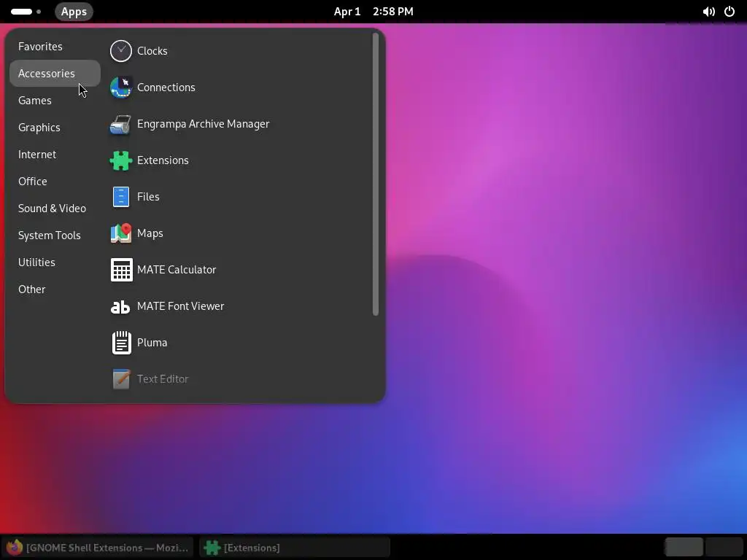Click the "Text Editor" label
The image size is (747, 560).
point(163,379)
